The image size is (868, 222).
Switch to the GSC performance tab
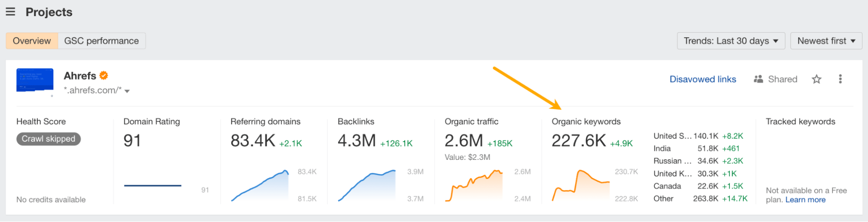(102, 41)
